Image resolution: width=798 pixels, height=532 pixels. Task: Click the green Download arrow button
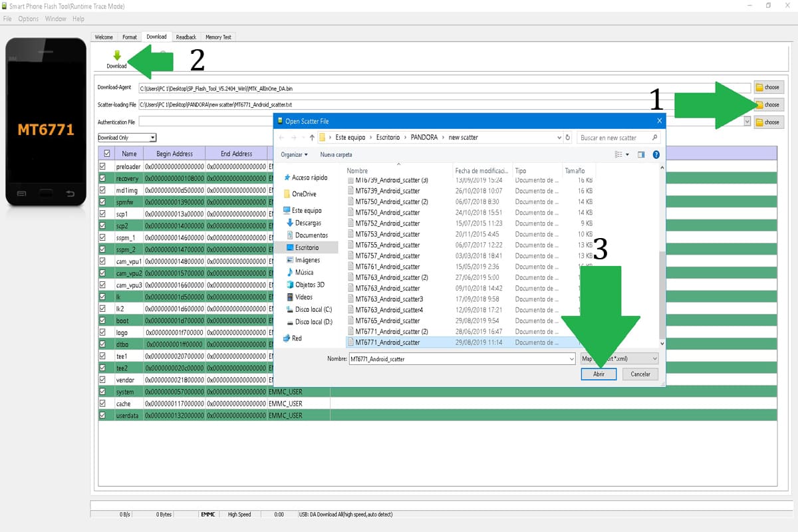[x=117, y=59]
